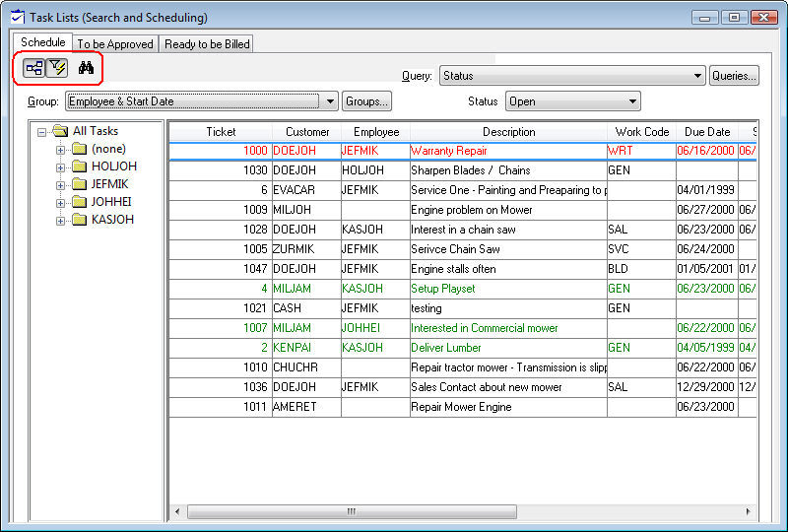Open the Query dropdown list
The height and width of the screenshot is (532, 788).
point(697,76)
